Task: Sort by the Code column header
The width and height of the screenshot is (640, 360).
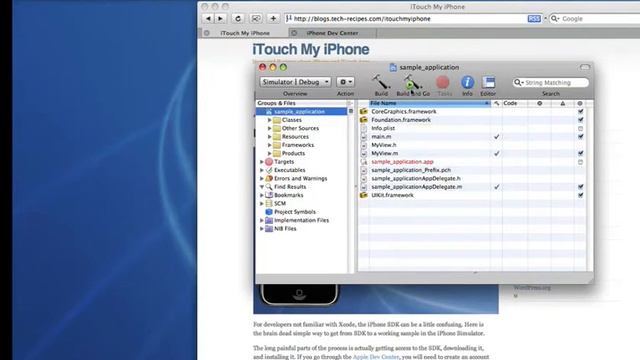Action: tap(514, 103)
